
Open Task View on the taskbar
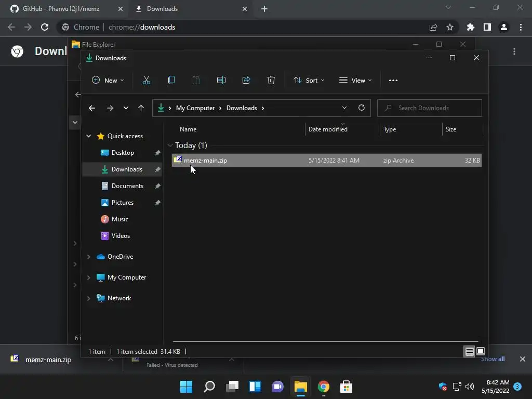tap(232, 387)
